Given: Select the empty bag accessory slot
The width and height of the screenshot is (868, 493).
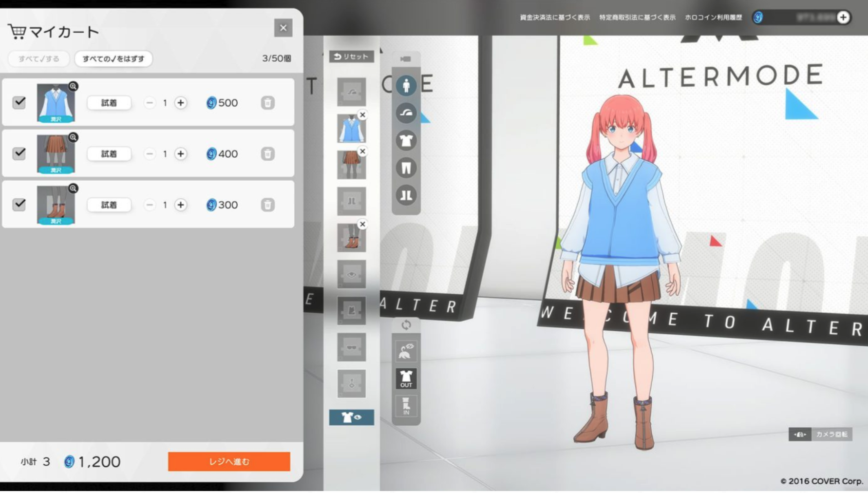Looking at the screenshot, I should pyautogui.click(x=351, y=311).
